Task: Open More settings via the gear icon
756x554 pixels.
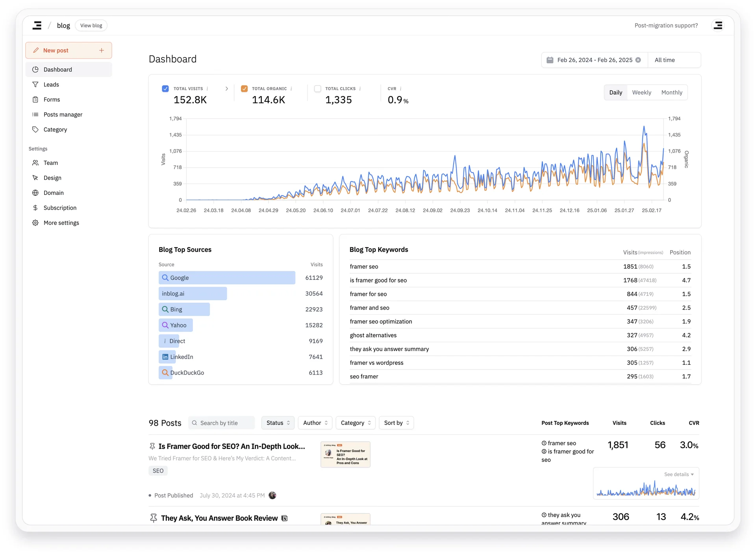Action: [x=35, y=222]
